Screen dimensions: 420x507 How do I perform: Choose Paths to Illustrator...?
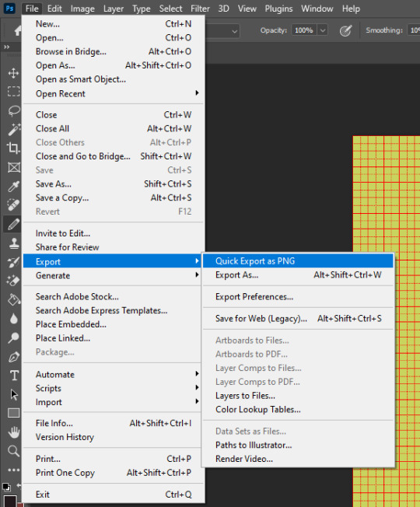tap(298, 446)
